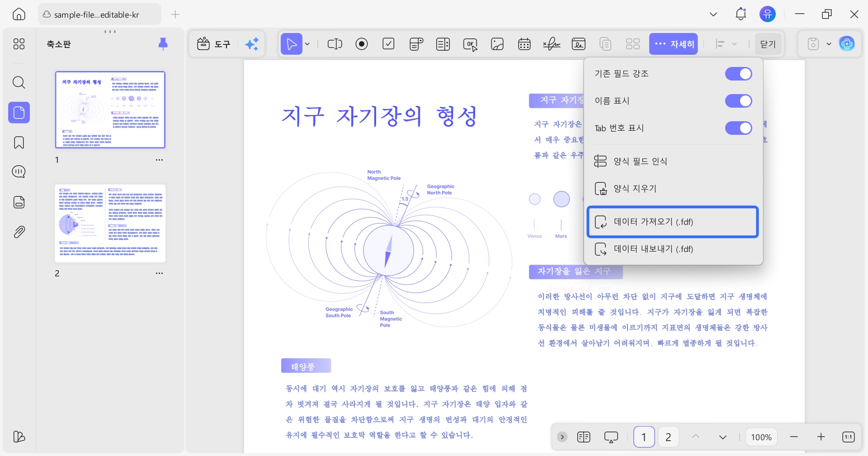The image size is (868, 456).
Task: Zoom in with plus button
Action: 821,437
